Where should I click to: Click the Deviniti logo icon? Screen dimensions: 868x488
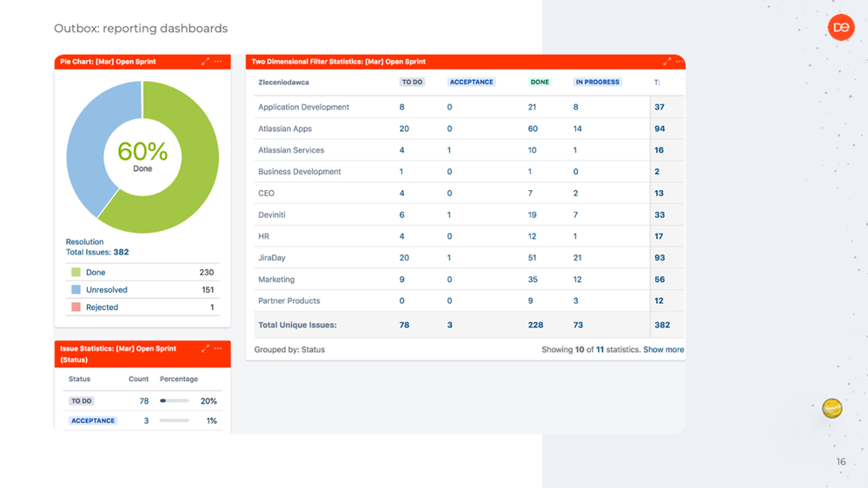coord(841,27)
